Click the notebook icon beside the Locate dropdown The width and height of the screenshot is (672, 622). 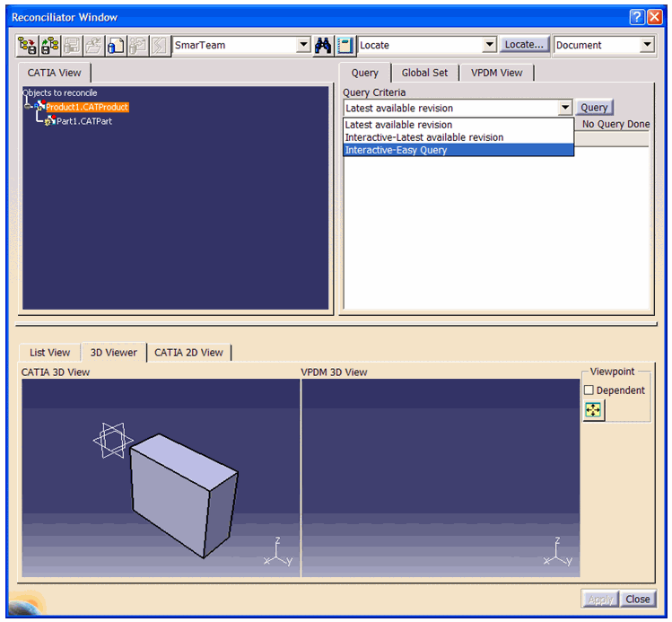click(345, 45)
